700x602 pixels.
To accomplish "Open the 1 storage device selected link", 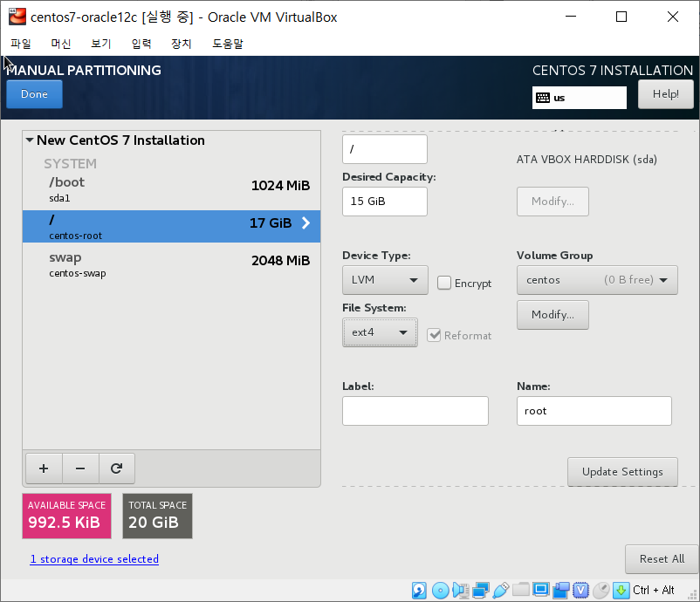I will click(x=94, y=558).
